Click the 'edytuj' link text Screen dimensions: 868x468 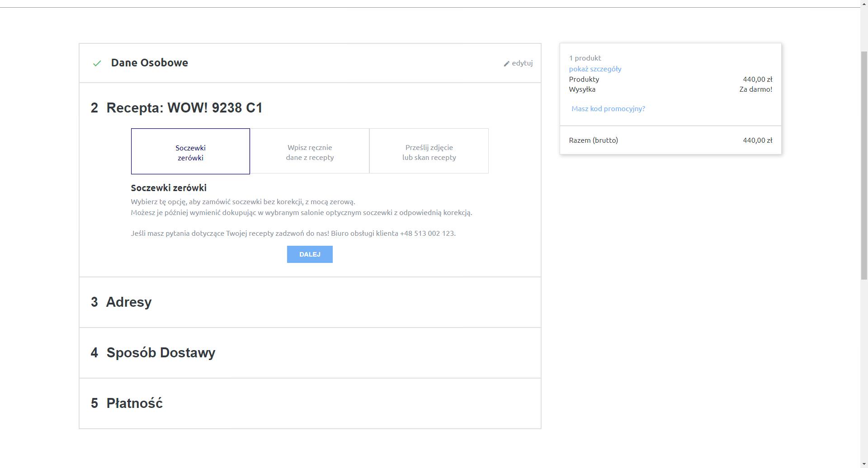pos(522,63)
